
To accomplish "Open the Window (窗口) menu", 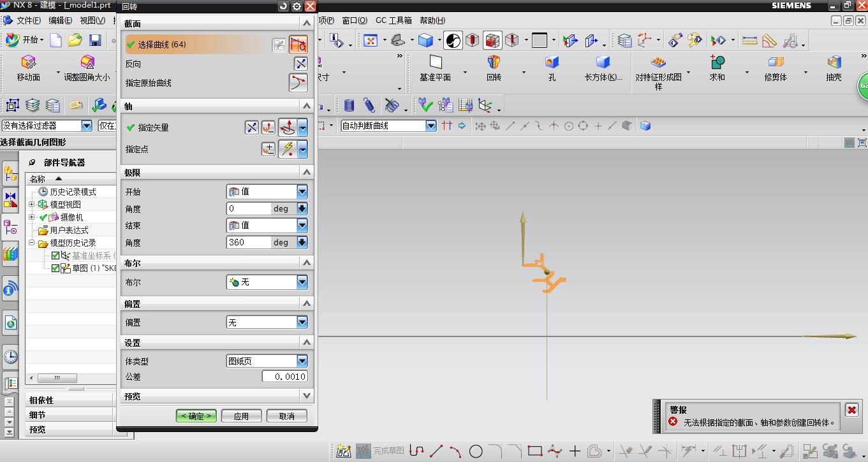I will point(354,20).
